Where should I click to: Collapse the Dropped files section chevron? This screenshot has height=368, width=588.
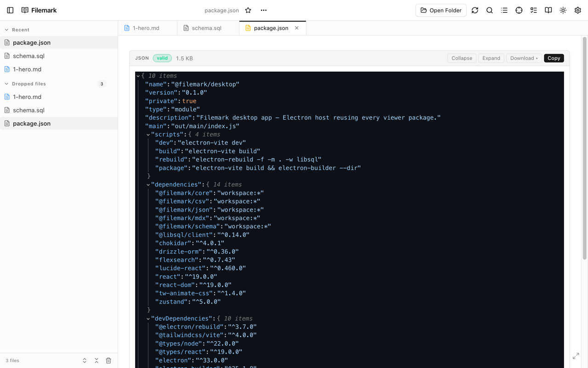pos(6,84)
